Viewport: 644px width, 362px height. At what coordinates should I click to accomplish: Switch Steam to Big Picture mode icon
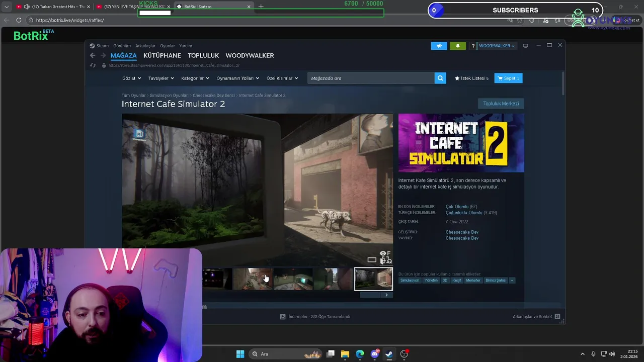[x=525, y=46]
